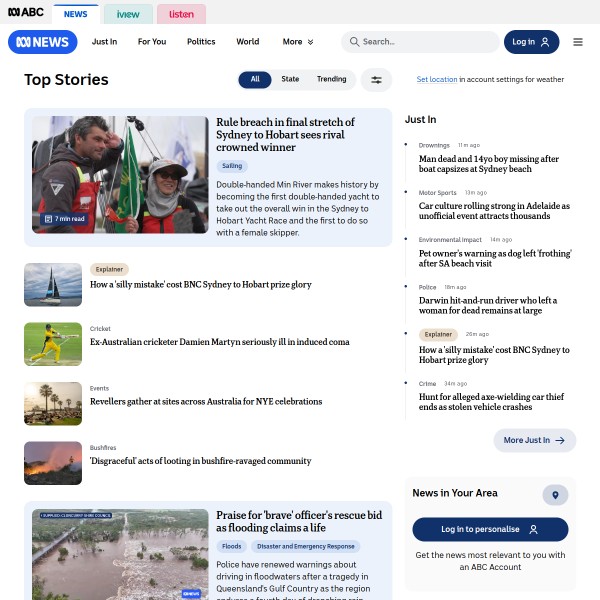This screenshot has height=600, width=600.
Task: Open the iview tab
Action: pos(128,14)
